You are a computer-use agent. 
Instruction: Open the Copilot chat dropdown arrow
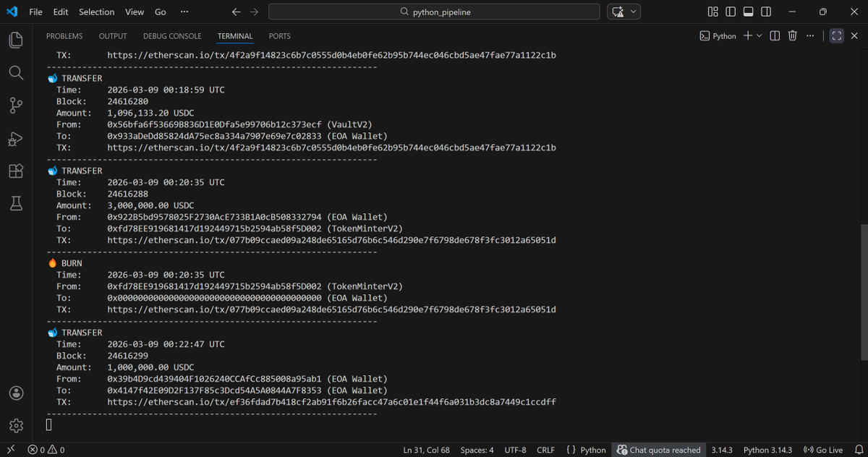click(634, 12)
